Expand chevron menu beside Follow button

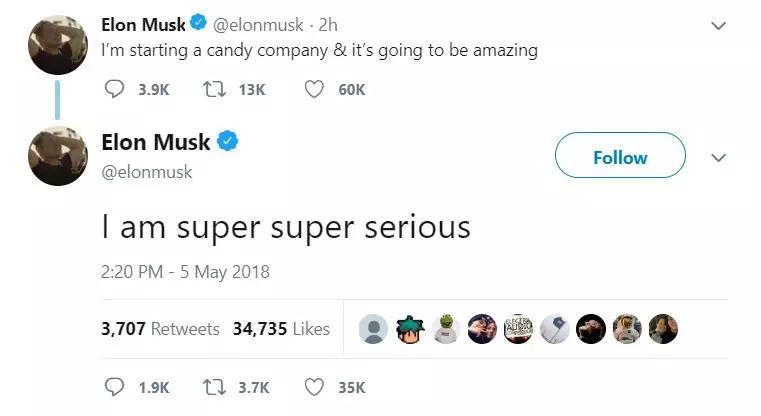pyautogui.click(x=718, y=158)
